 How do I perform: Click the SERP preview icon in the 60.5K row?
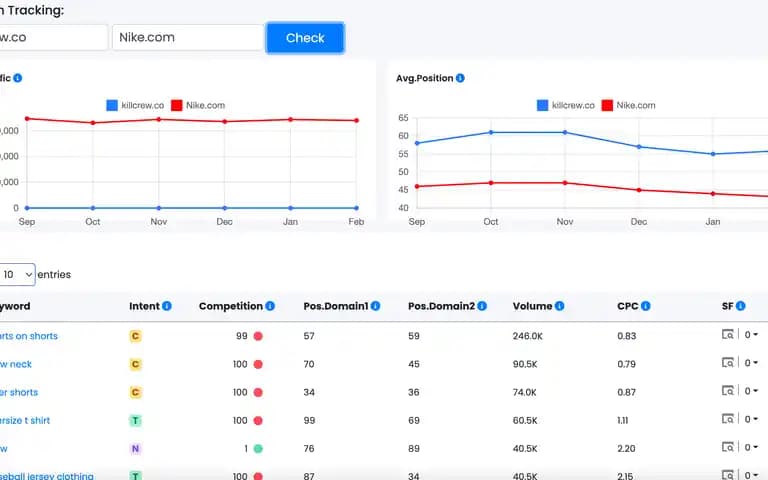tap(728, 419)
